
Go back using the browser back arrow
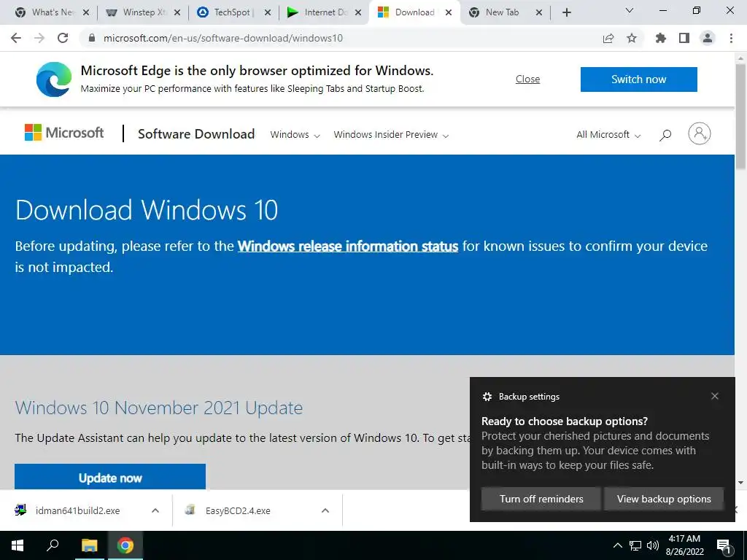point(16,38)
